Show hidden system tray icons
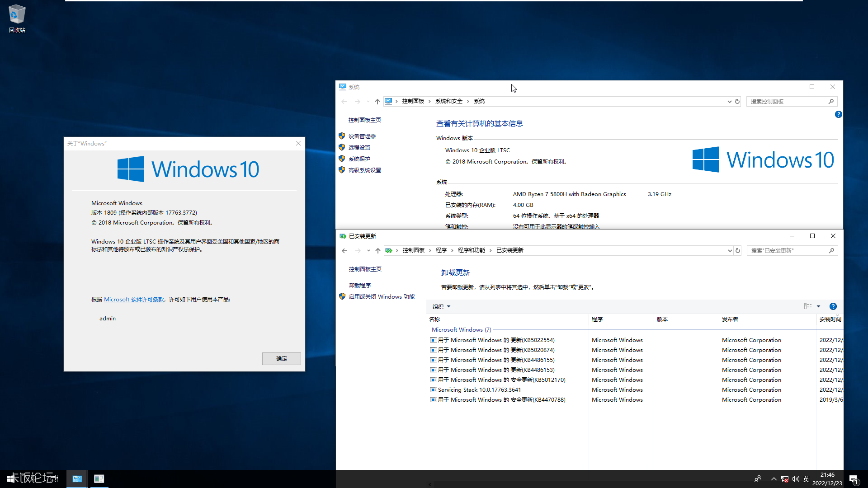The height and width of the screenshot is (488, 868). click(774, 479)
